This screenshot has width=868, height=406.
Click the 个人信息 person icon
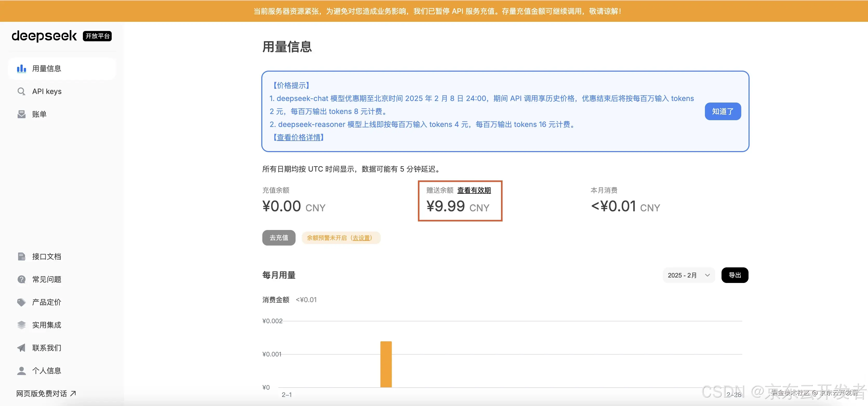pyautogui.click(x=21, y=371)
